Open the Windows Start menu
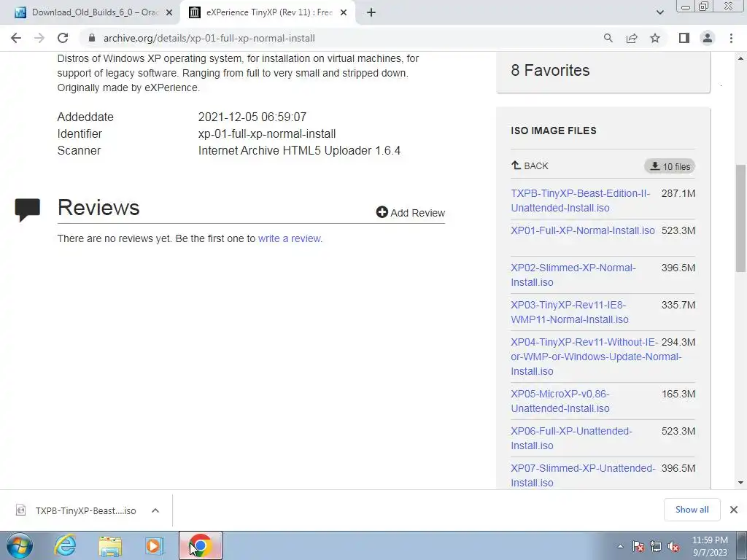747x560 pixels. coord(19,545)
